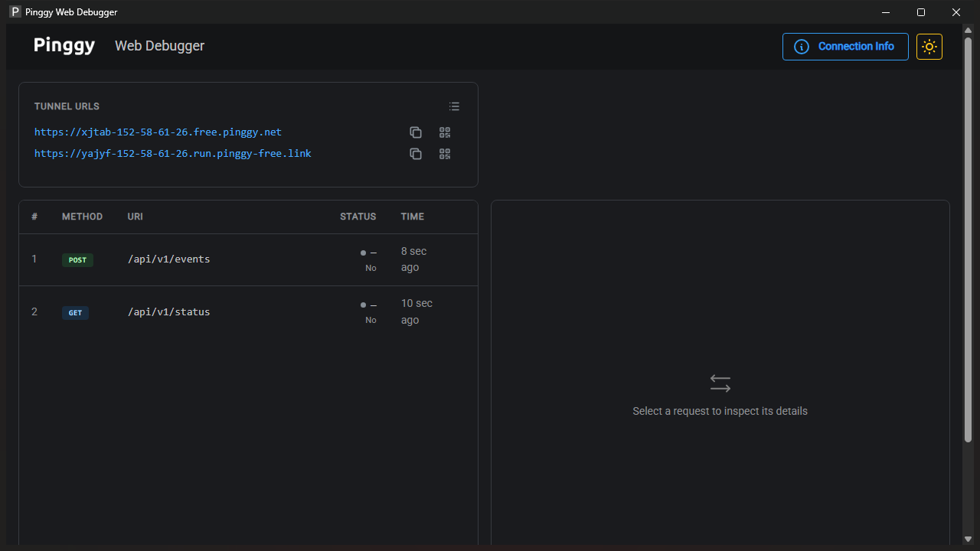Copy the run.pinggy-free.link tunnel URL
The image size is (980, 551).
coord(416,154)
